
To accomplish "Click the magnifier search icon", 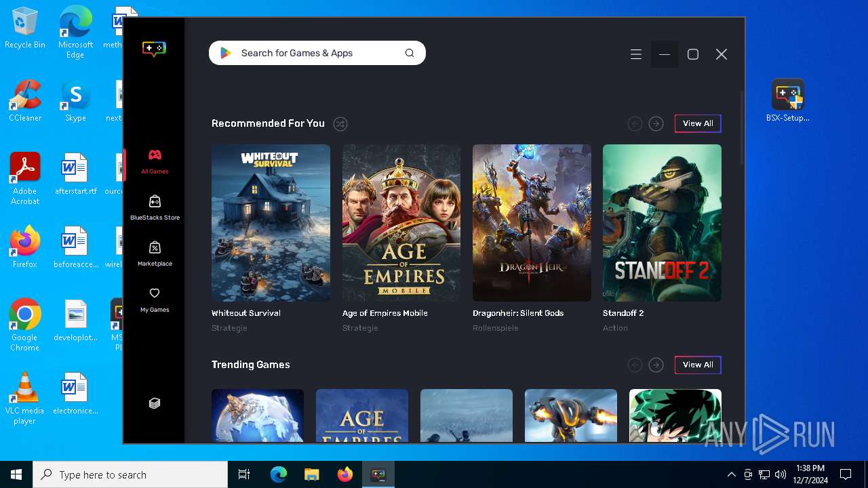I will (410, 53).
